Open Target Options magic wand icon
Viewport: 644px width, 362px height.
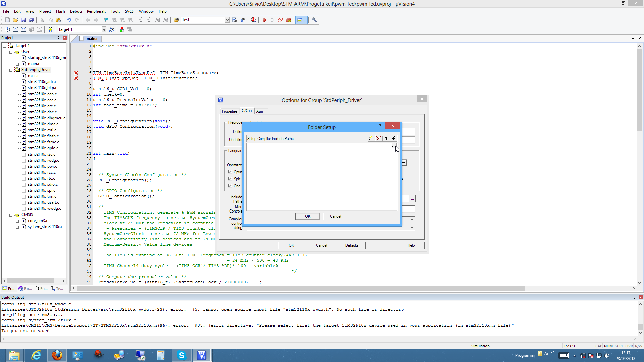tap(112, 29)
